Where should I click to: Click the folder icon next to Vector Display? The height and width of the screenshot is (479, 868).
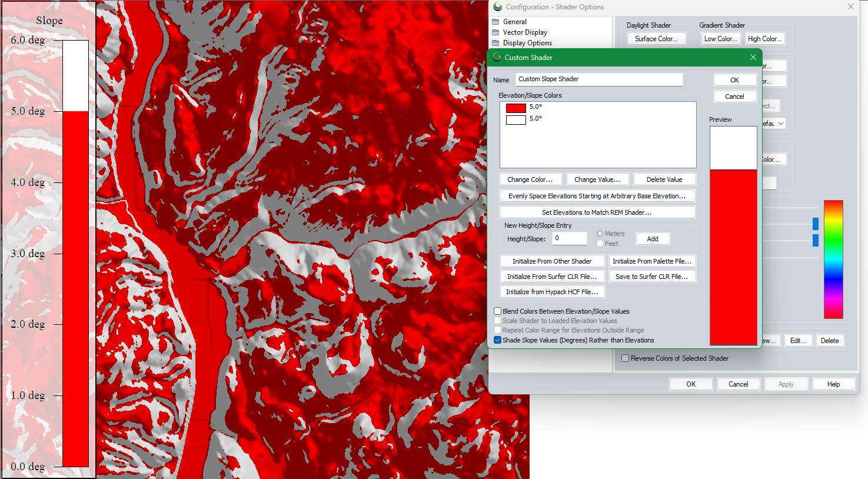pos(495,32)
